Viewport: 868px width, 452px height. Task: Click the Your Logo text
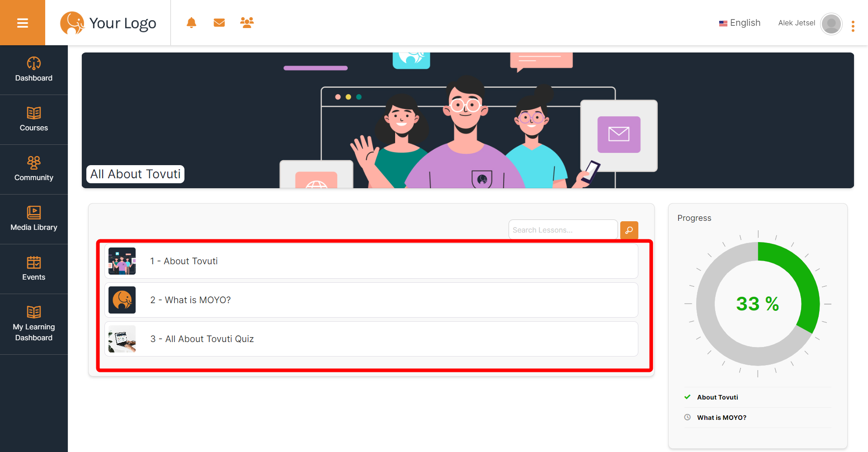(123, 23)
